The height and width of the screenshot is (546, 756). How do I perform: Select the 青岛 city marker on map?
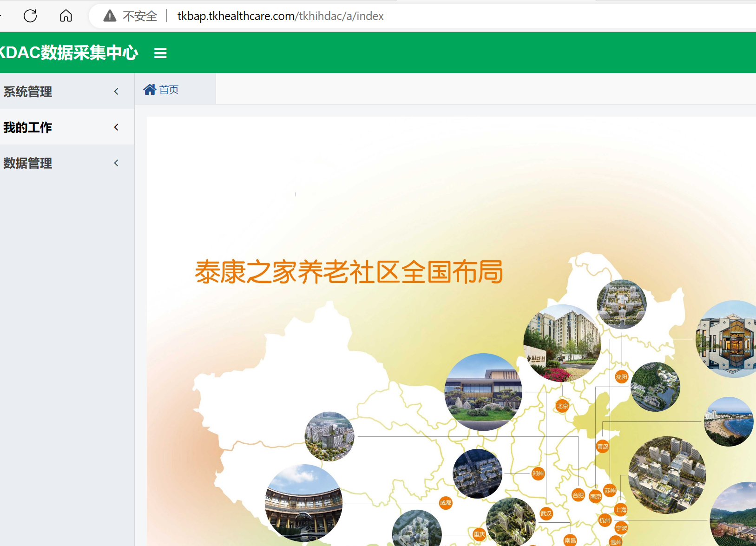click(x=603, y=447)
